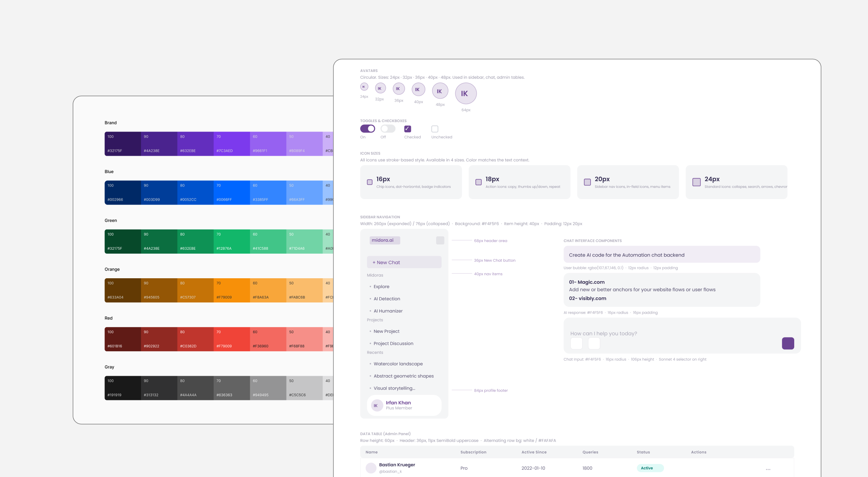Select the Red 100 swatch #601B16
The width and height of the screenshot is (868, 477).
point(123,339)
